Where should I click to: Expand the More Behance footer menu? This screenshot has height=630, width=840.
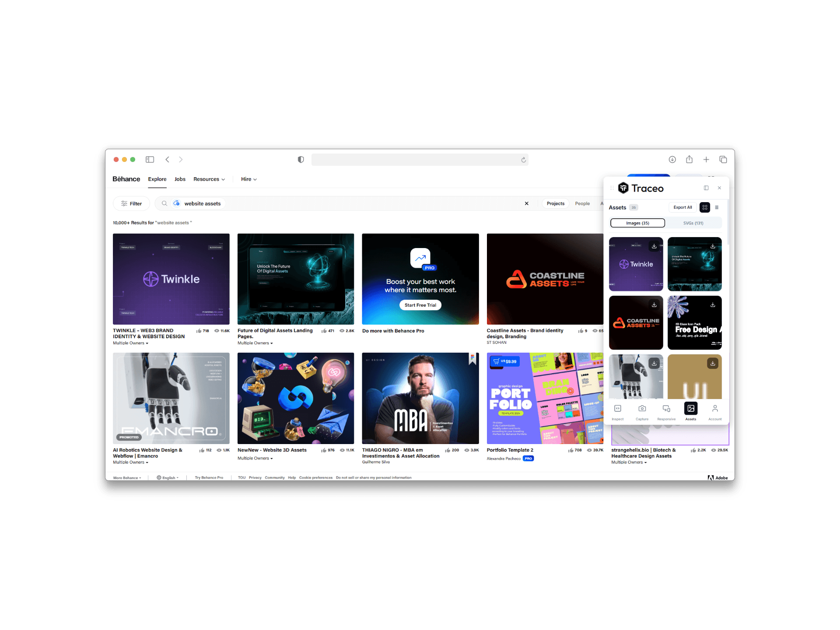click(127, 478)
